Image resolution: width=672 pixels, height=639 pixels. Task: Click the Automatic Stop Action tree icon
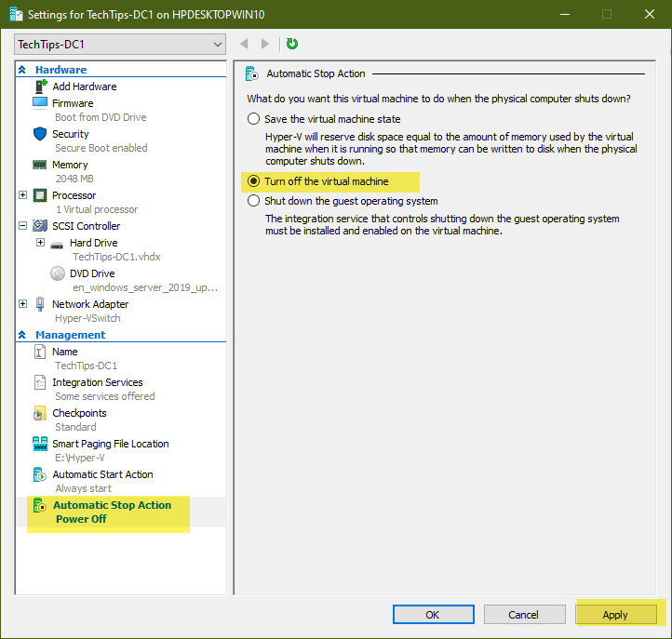point(40,505)
